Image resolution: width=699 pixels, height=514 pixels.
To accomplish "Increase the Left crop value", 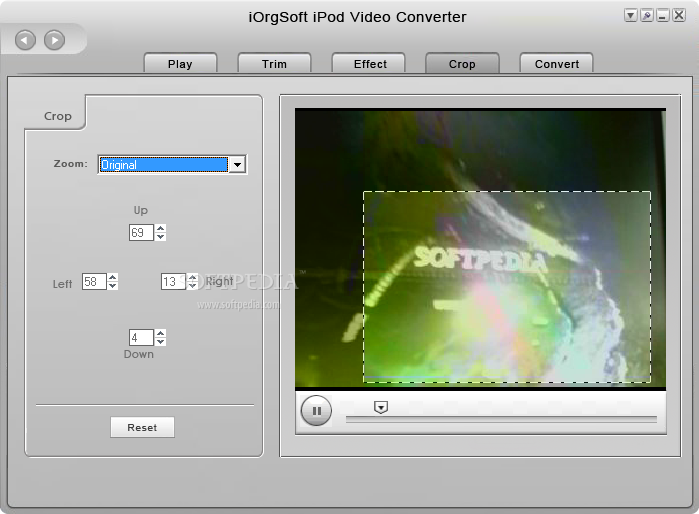I will 113,277.
